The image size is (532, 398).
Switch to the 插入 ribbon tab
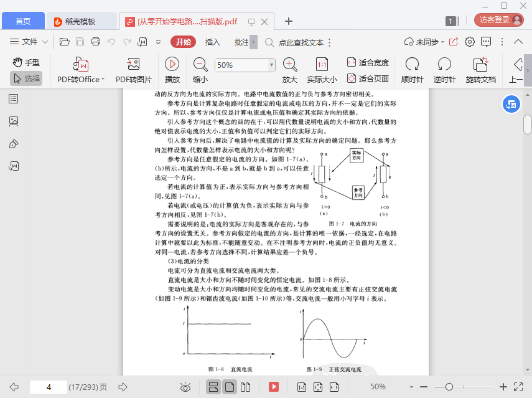coord(212,42)
